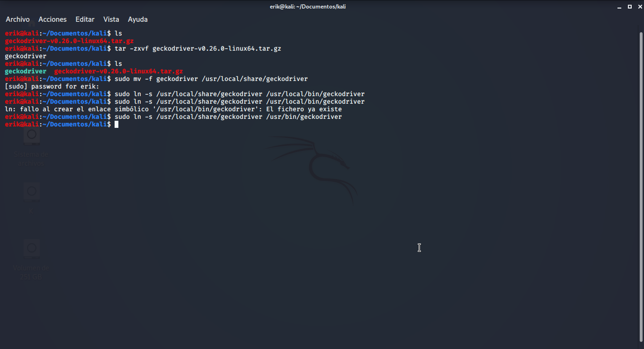
Task: Open the Acciones menu
Action: point(53,19)
